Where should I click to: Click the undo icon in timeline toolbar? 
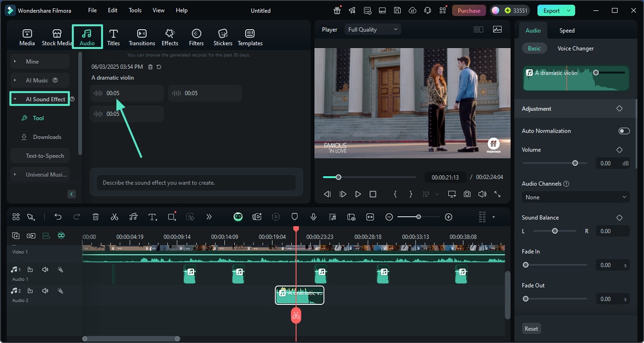pyautogui.click(x=58, y=217)
